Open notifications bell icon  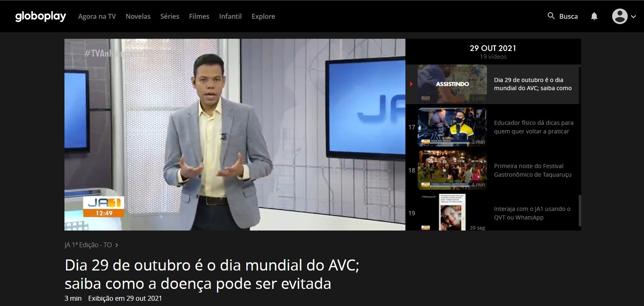tap(594, 16)
